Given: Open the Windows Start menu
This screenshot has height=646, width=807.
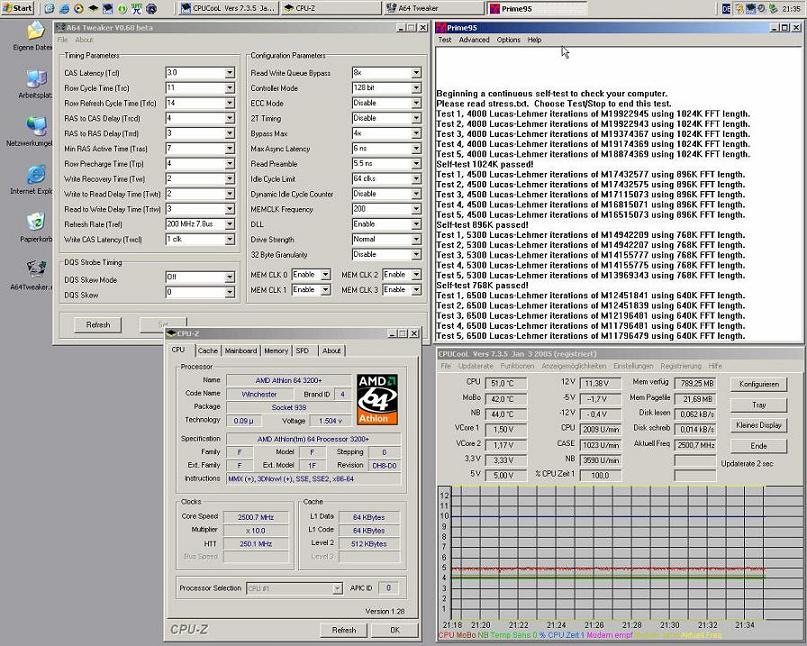Looking at the screenshot, I should (x=17, y=8).
